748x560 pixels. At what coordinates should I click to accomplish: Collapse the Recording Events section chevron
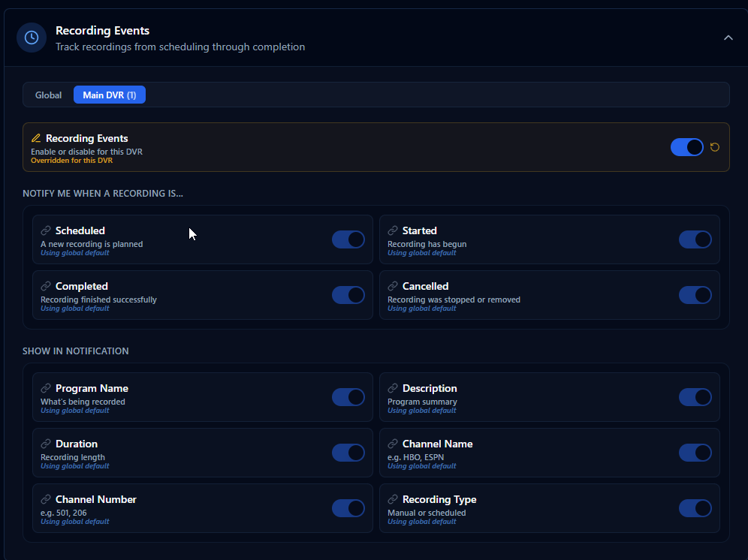pos(728,38)
